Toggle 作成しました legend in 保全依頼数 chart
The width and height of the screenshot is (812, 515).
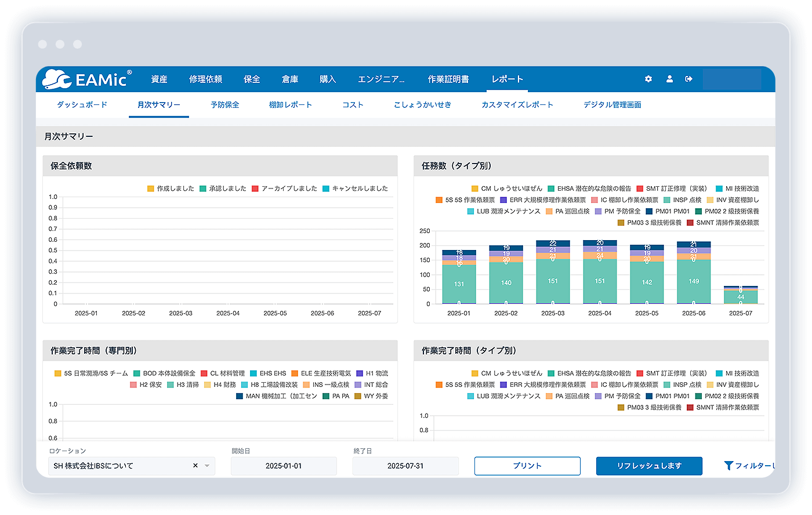(171, 188)
